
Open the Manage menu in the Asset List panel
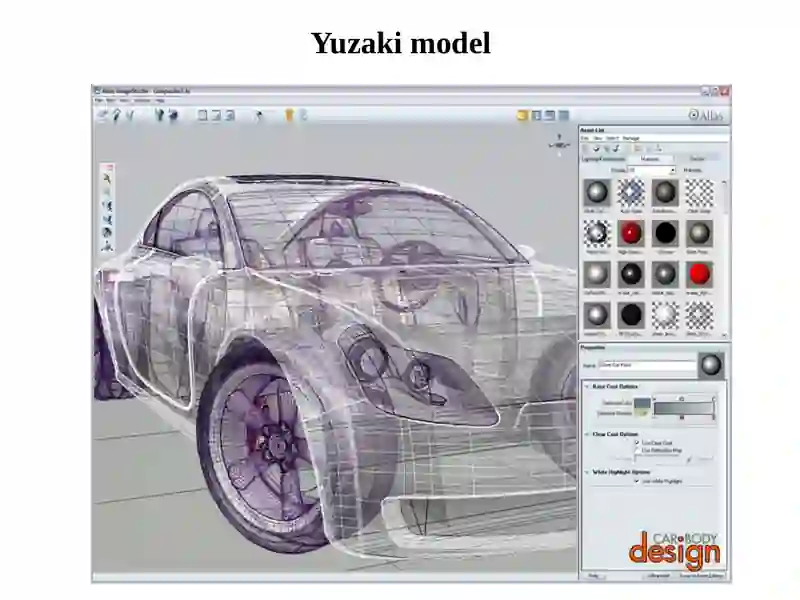click(x=631, y=138)
